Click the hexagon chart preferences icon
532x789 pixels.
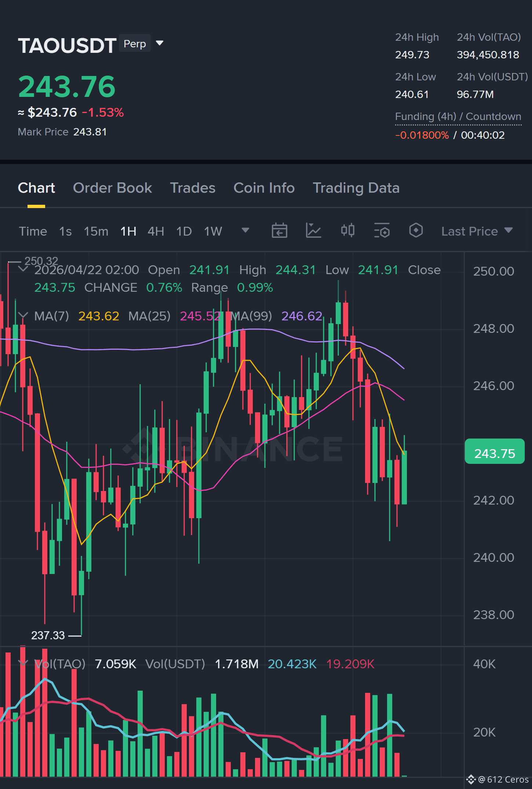tap(416, 230)
